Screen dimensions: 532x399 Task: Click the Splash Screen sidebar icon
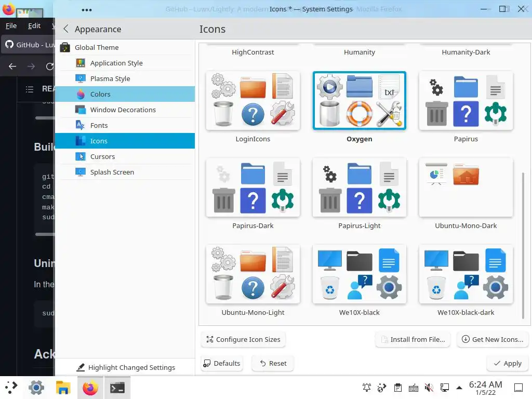pos(81,172)
